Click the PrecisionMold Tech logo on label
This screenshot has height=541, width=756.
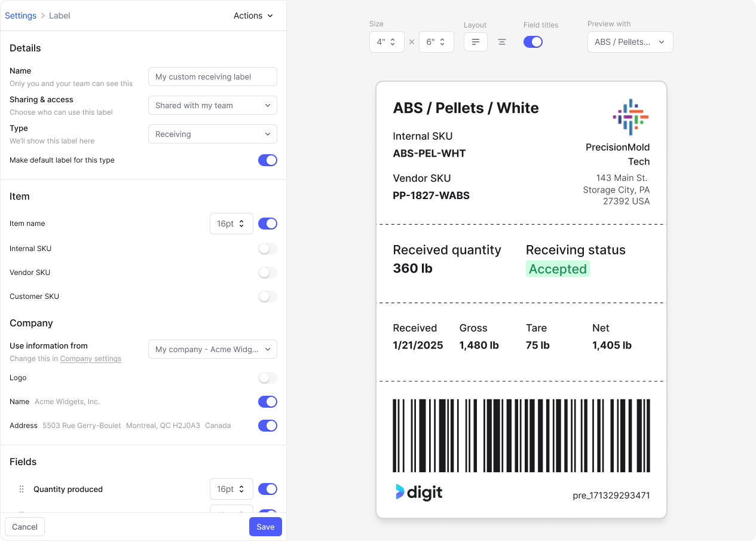[630, 117]
